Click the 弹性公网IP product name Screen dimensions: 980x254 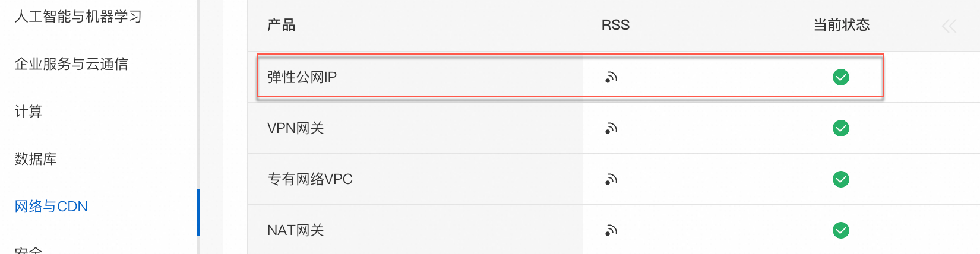(302, 77)
